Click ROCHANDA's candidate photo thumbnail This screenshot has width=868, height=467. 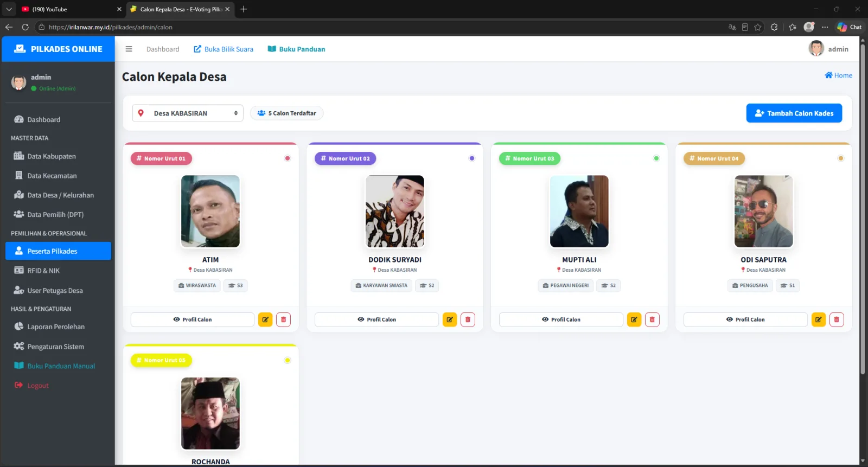coord(210,413)
